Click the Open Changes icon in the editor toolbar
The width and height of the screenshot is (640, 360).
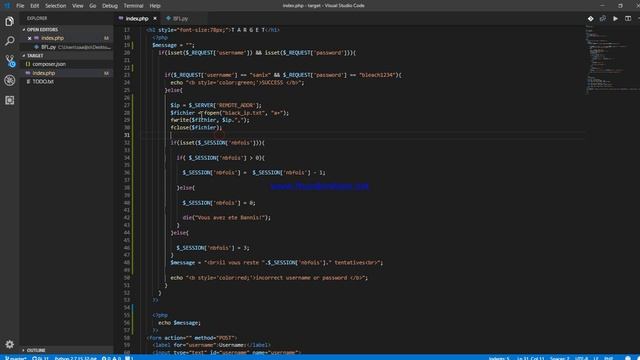pos(603,18)
